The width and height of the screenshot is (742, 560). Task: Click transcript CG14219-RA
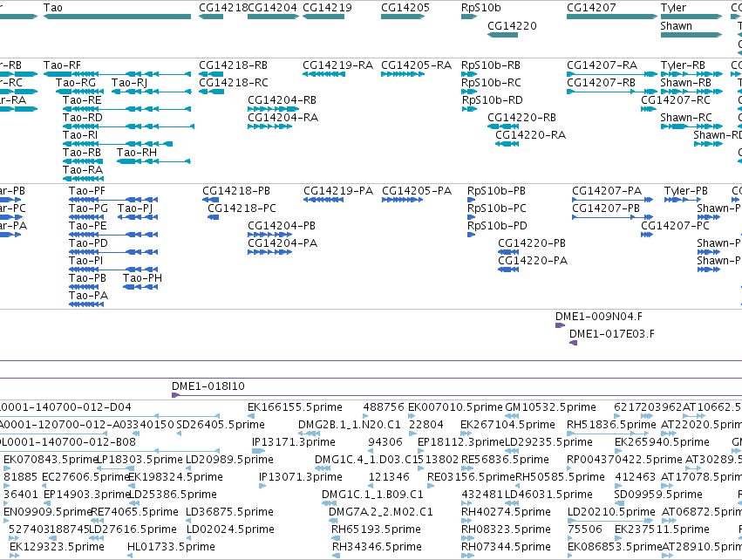click(x=323, y=74)
